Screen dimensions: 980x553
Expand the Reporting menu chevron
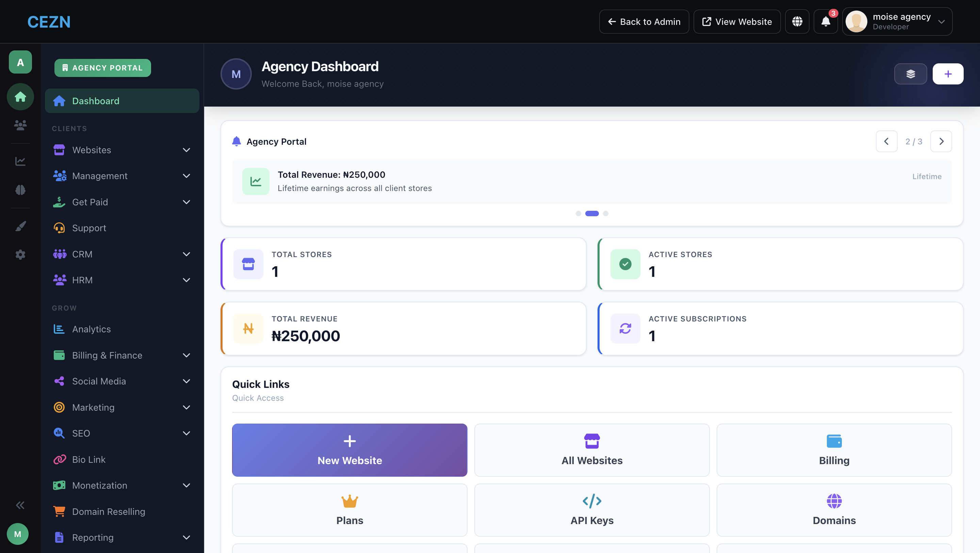coord(186,537)
